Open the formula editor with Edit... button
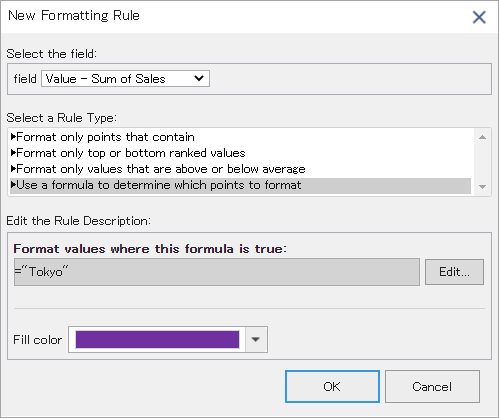 (x=454, y=272)
